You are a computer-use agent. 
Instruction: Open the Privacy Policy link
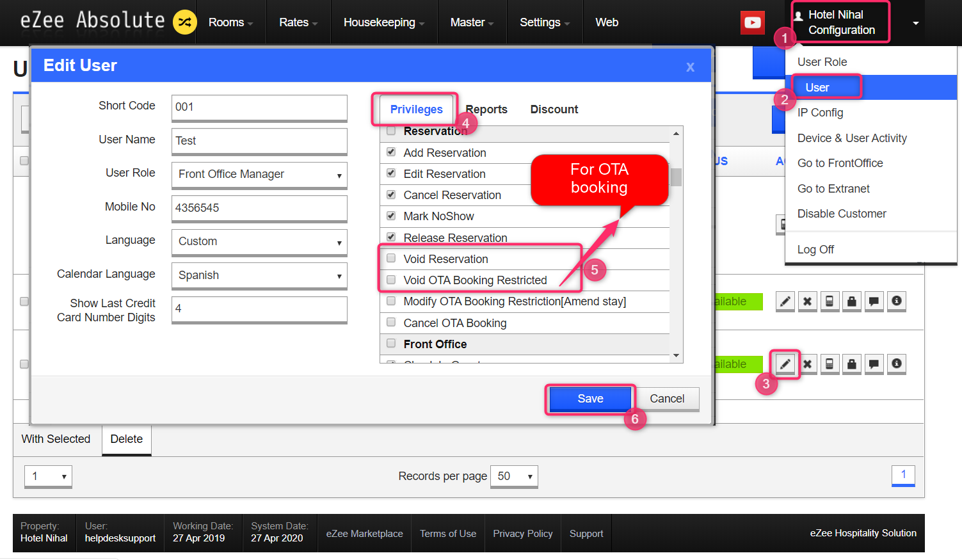pos(523,534)
